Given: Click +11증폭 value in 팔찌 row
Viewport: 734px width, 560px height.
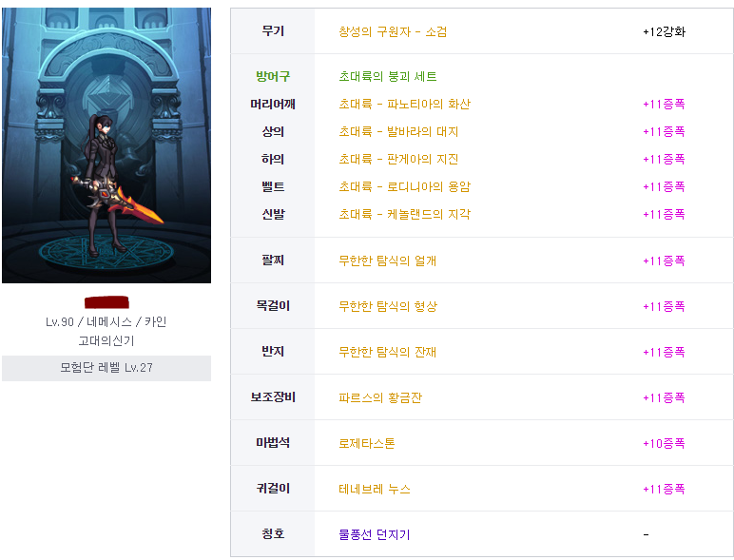Looking at the screenshot, I should pos(664,261).
